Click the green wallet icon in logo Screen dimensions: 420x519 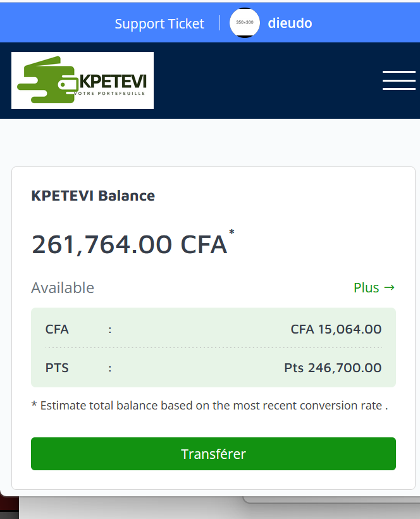(47, 83)
